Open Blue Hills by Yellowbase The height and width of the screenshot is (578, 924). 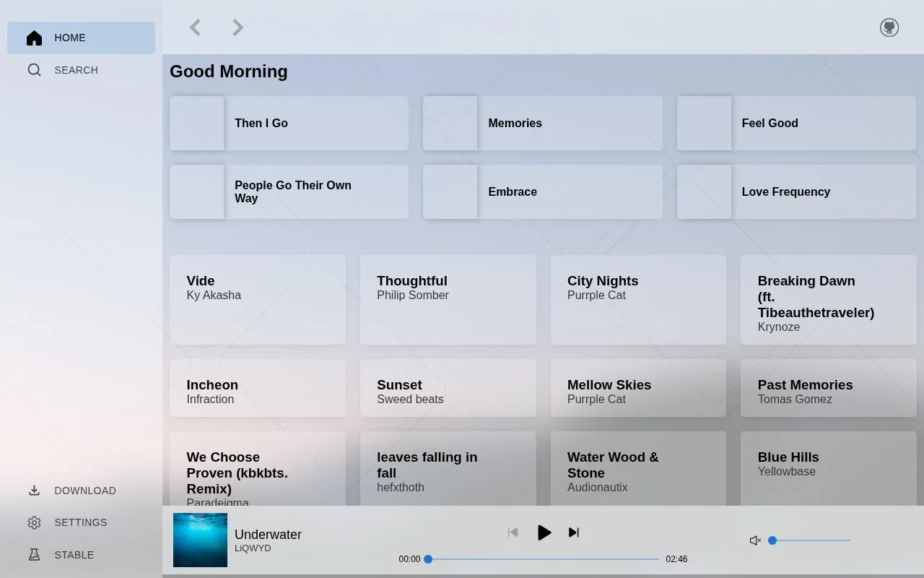point(829,469)
